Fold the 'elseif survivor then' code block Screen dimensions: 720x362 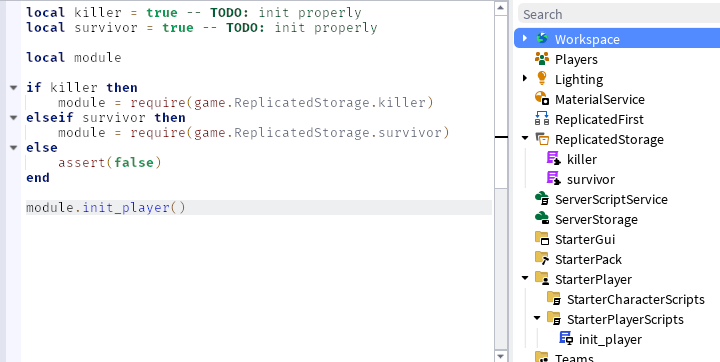[14, 118]
